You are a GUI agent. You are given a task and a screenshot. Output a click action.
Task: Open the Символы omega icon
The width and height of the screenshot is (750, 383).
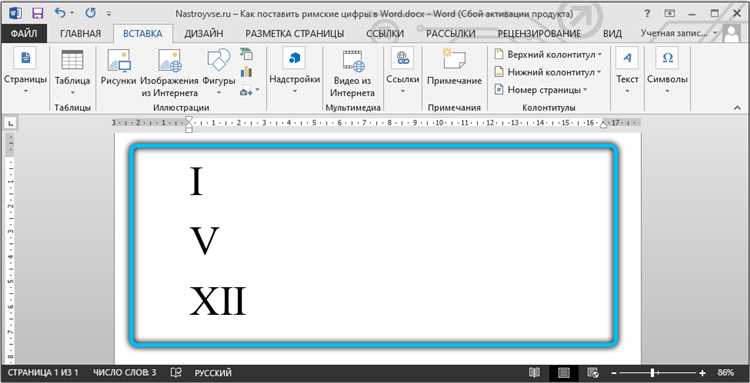click(667, 58)
